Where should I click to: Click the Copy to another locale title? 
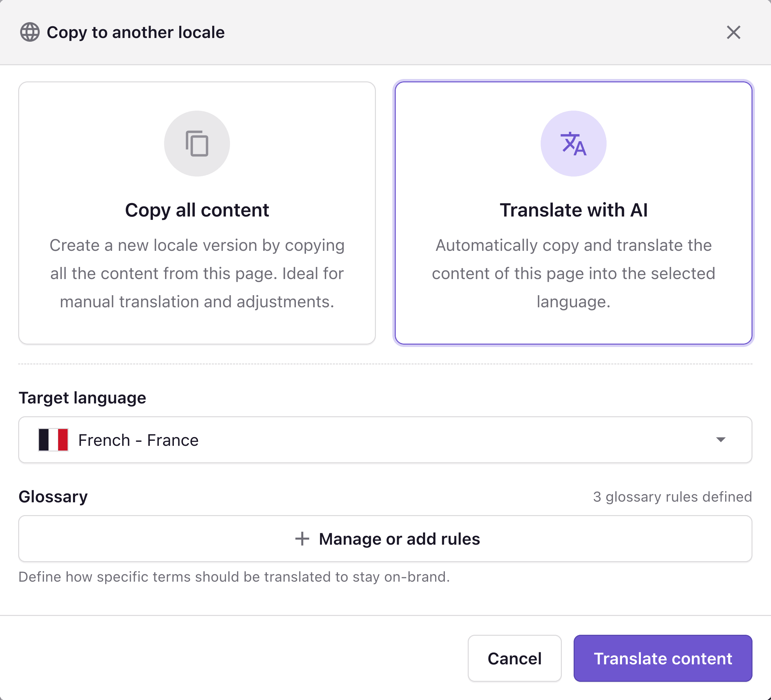tap(136, 32)
